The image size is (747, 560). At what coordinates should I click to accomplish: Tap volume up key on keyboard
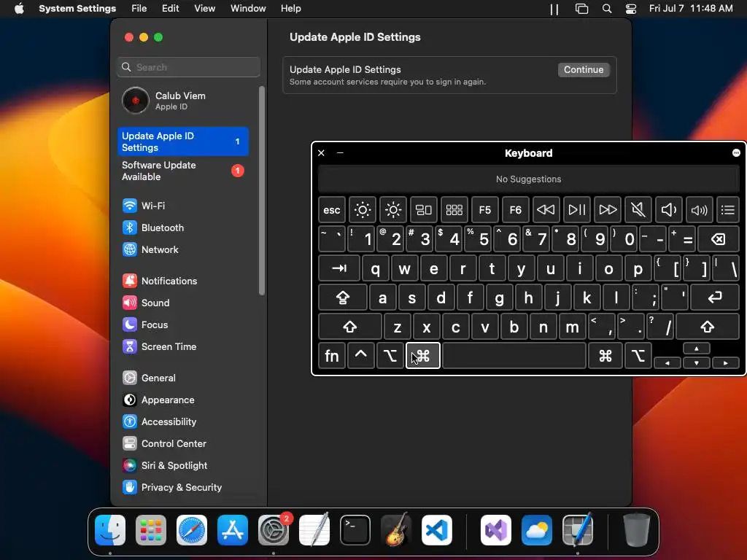tap(700, 209)
